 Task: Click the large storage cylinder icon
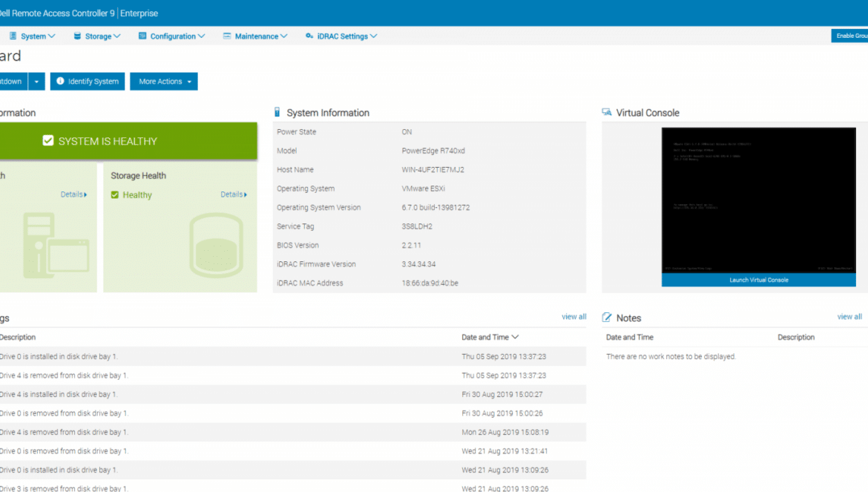[x=216, y=246]
